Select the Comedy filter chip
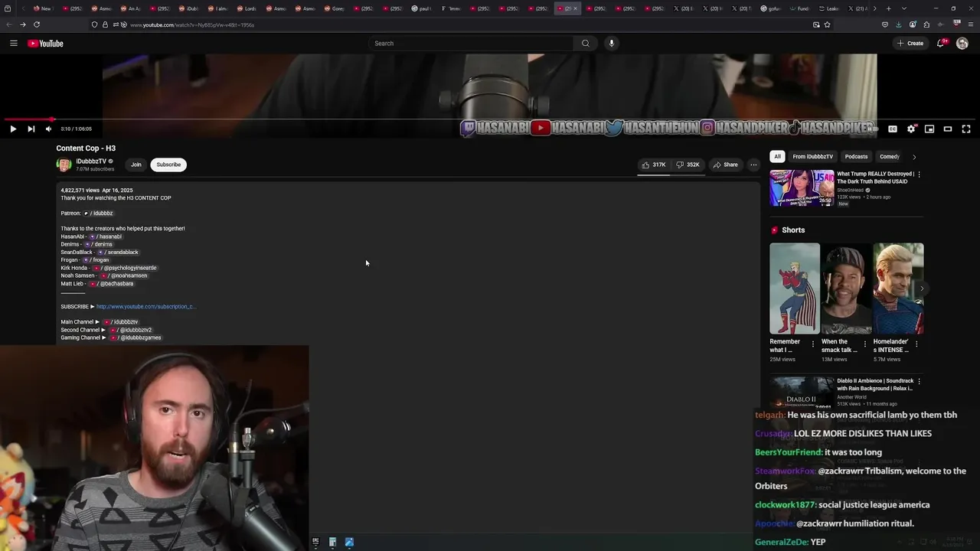This screenshot has width=980, height=551. (x=889, y=157)
